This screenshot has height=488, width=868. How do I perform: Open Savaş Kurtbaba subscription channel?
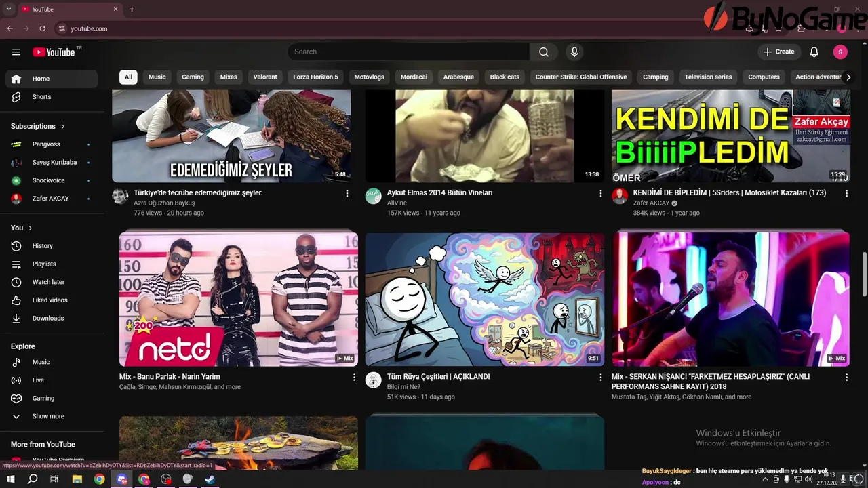point(52,163)
